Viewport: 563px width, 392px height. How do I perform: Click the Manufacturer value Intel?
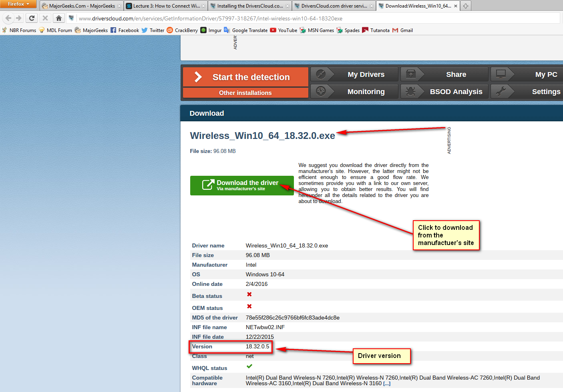coord(251,265)
